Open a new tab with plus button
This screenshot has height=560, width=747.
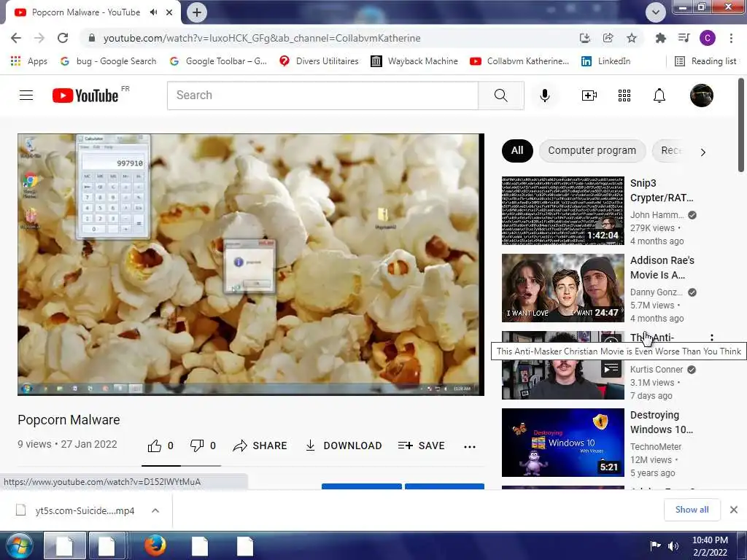[x=197, y=12]
